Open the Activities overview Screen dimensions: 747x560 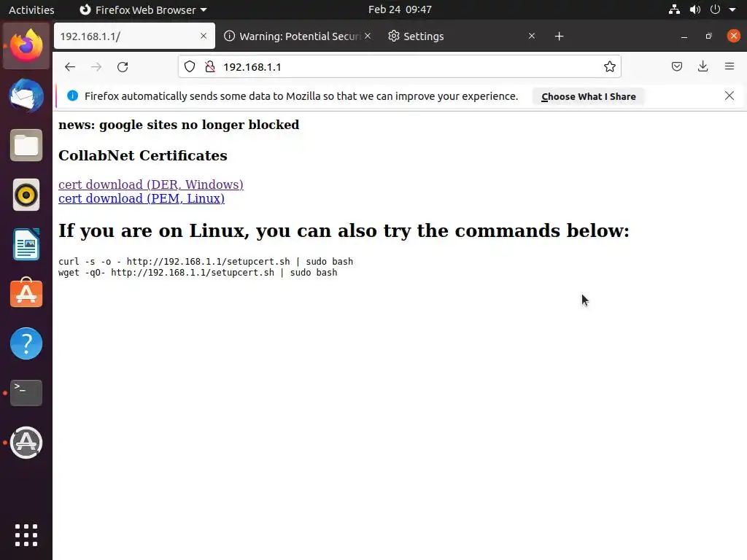31,9
